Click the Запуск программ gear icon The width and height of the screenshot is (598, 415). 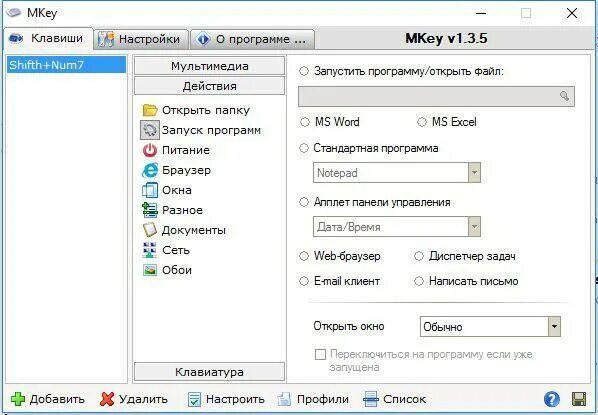(150, 130)
